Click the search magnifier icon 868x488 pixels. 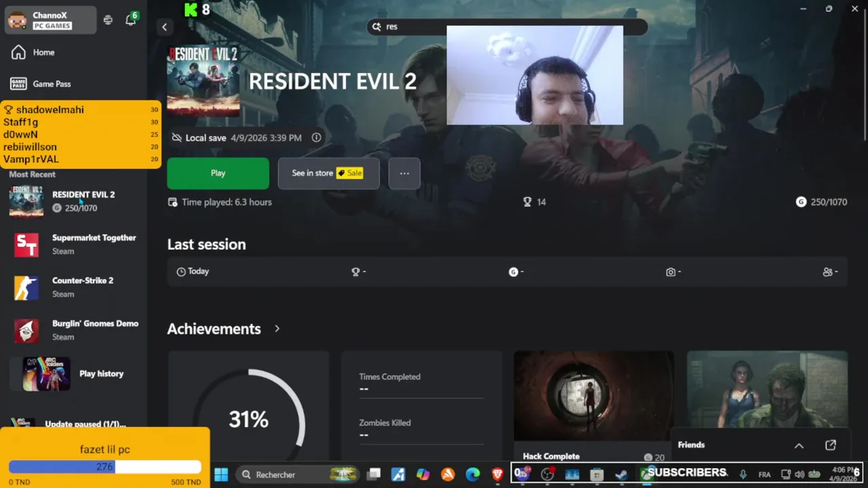[x=376, y=26]
